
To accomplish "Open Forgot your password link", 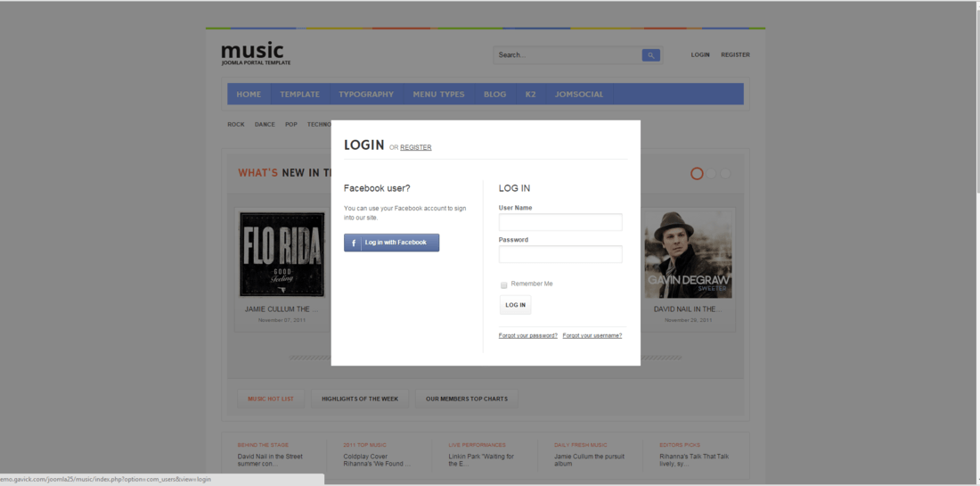I will [x=528, y=336].
